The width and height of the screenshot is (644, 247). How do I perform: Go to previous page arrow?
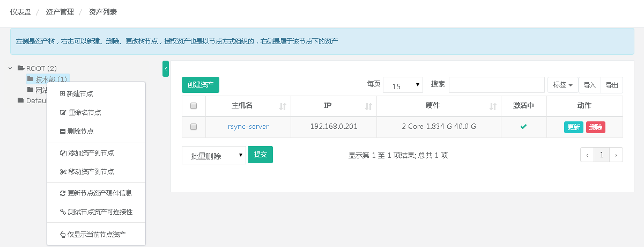point(587,155)
